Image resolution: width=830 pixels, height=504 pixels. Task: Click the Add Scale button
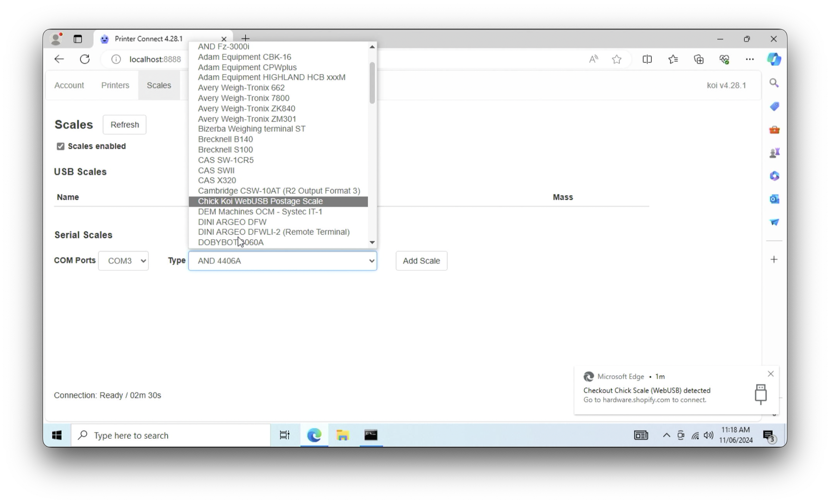421,261
